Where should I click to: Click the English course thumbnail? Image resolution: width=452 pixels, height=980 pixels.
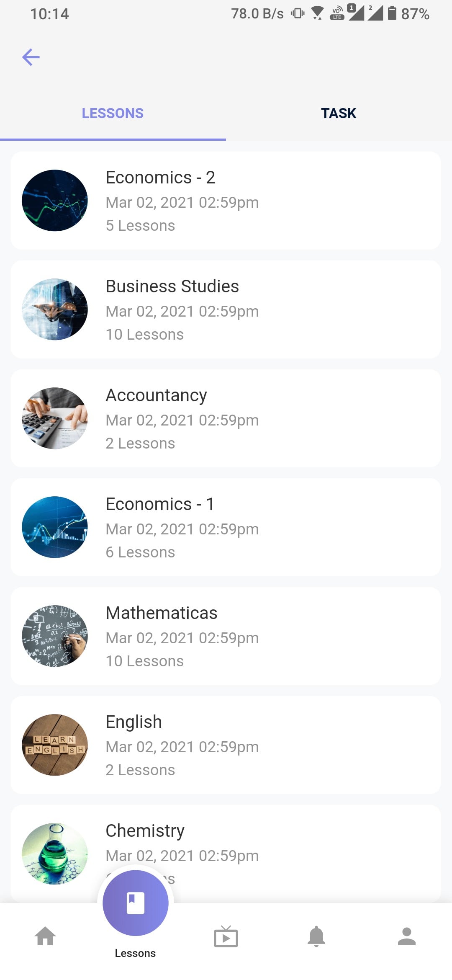point(55,745)
